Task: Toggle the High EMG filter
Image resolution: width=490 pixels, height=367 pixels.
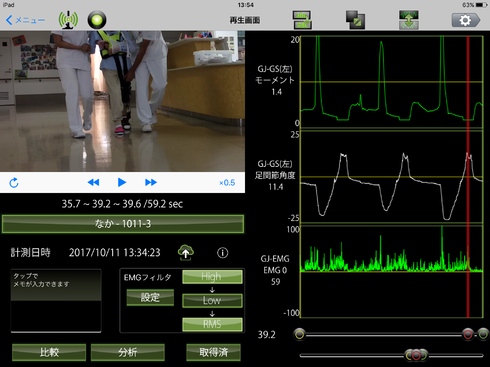Action: point(212,277)
